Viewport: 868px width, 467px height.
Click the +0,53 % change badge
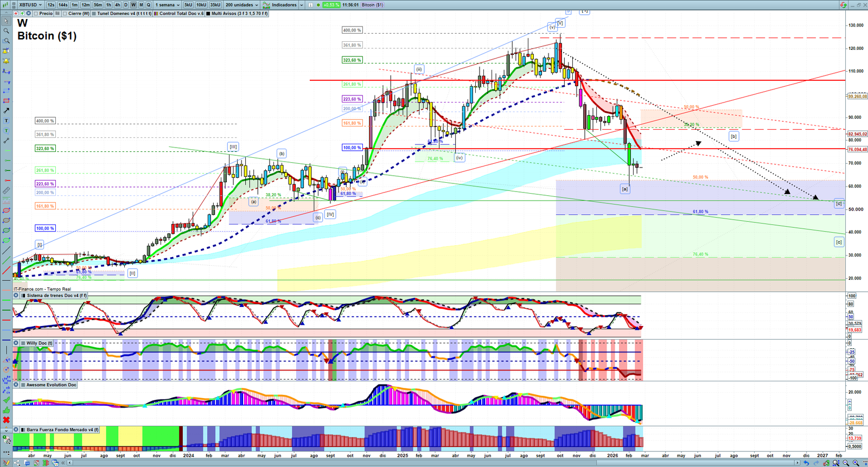pyautogui.click(x=331, y=5)
